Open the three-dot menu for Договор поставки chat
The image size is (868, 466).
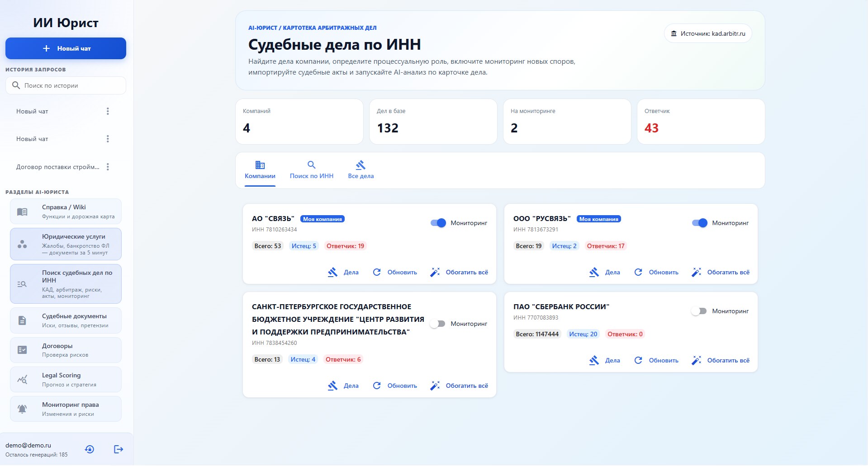(x=108, y=167)
